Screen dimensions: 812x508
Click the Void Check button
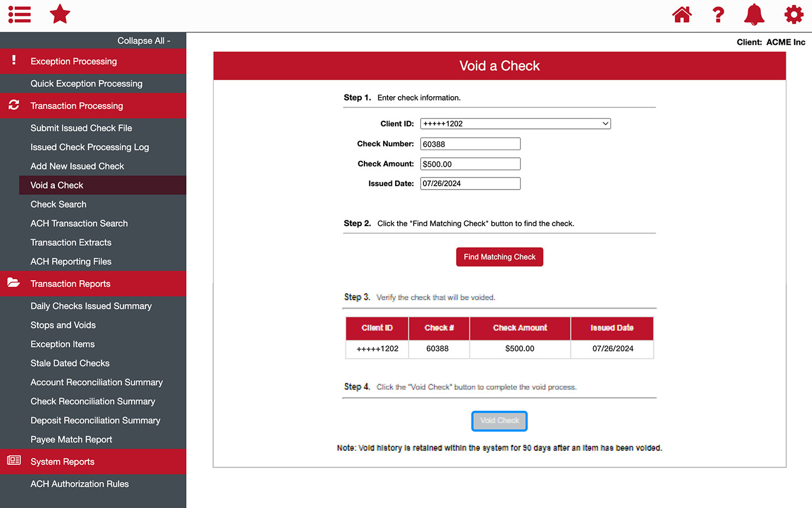tap(499, 421)
